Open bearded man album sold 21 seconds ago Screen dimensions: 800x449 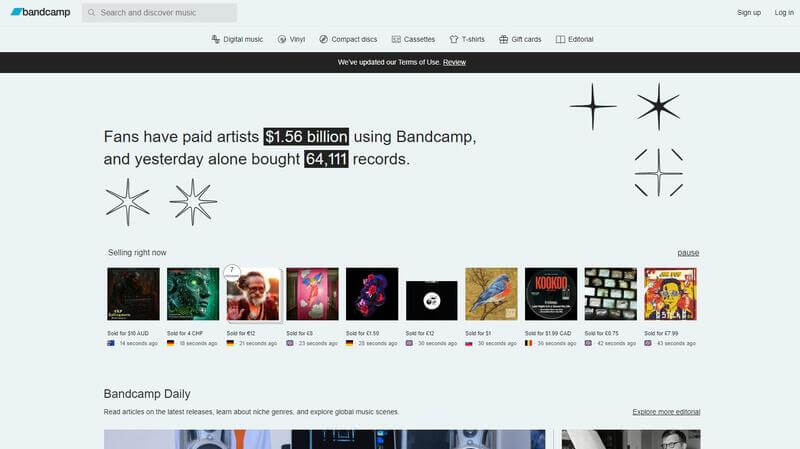pos(253,295)
